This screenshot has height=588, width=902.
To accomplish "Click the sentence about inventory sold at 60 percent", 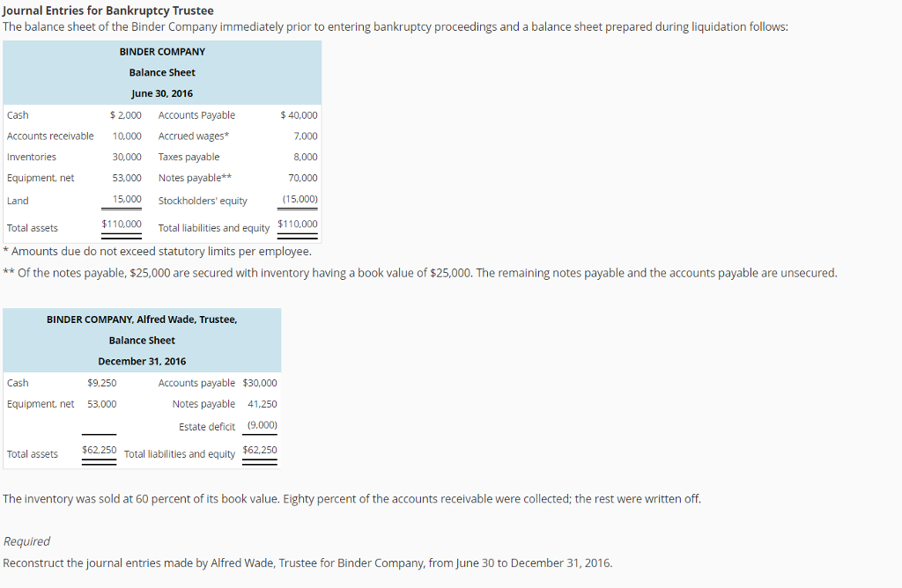I will click(352, 499).
